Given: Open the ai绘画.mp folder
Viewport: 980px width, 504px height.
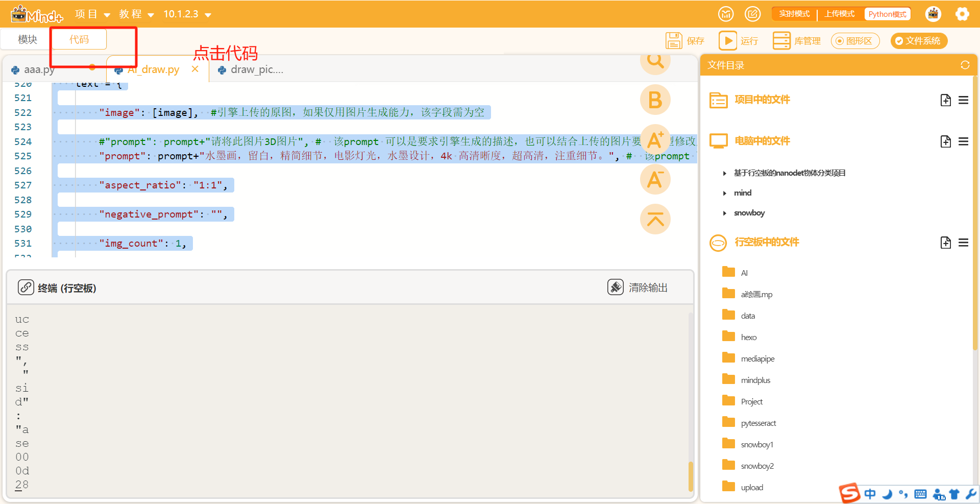Looking at the screenshot, I should (748, 294).
